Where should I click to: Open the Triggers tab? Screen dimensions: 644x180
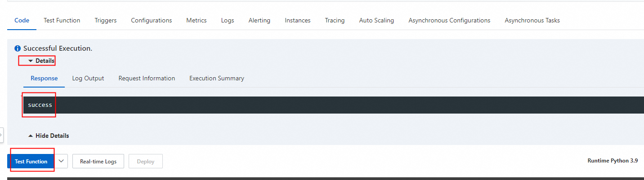tap(106, 20)
